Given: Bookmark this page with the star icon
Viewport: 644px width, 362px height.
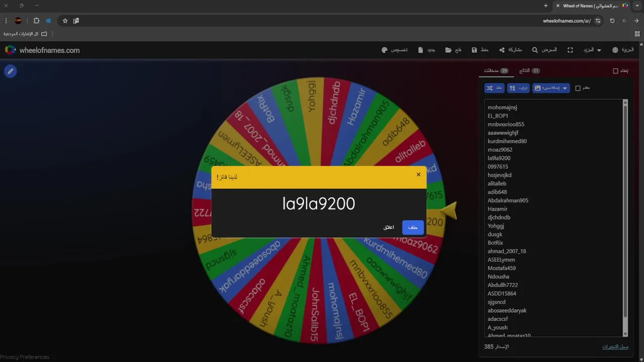Looking at the screenshot, I should pos(65,21).
